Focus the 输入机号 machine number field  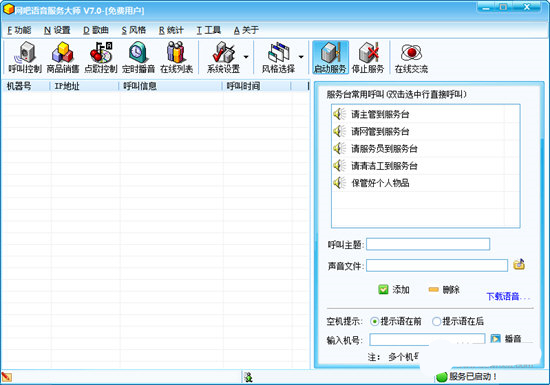point(427,339)
